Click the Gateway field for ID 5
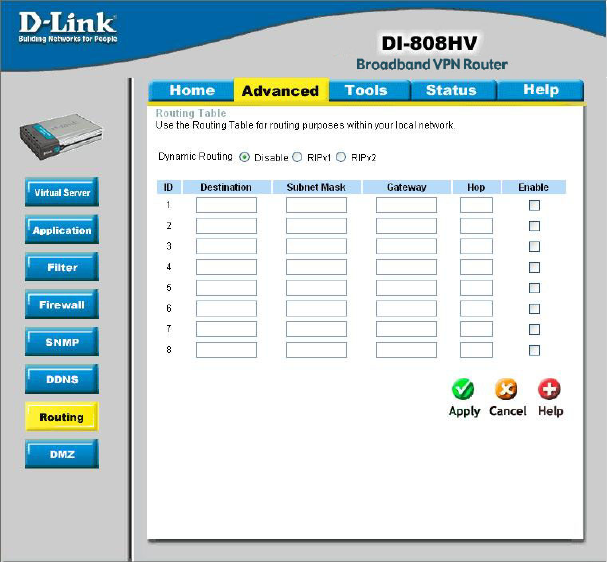Viewport: 607px width, 562px height. [406, 288]
